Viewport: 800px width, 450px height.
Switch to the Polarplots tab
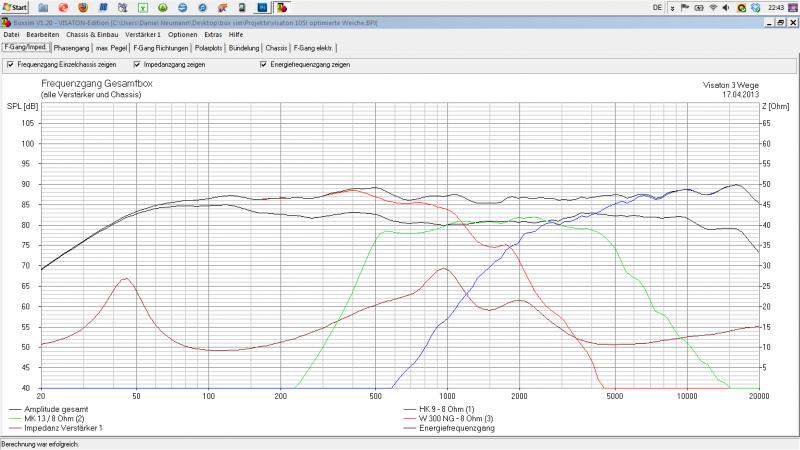[x=208, y=47]
